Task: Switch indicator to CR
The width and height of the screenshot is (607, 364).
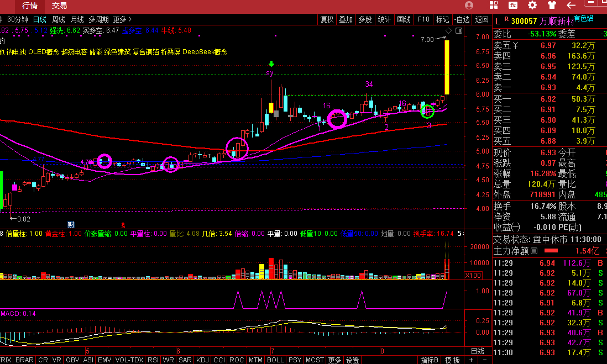Action: [x=43, y=360]
